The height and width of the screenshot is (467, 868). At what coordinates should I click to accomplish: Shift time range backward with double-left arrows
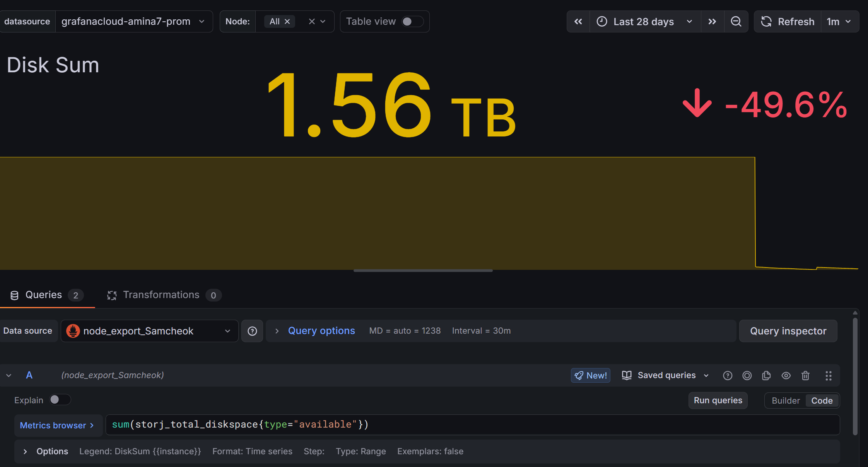click(578, 22)
